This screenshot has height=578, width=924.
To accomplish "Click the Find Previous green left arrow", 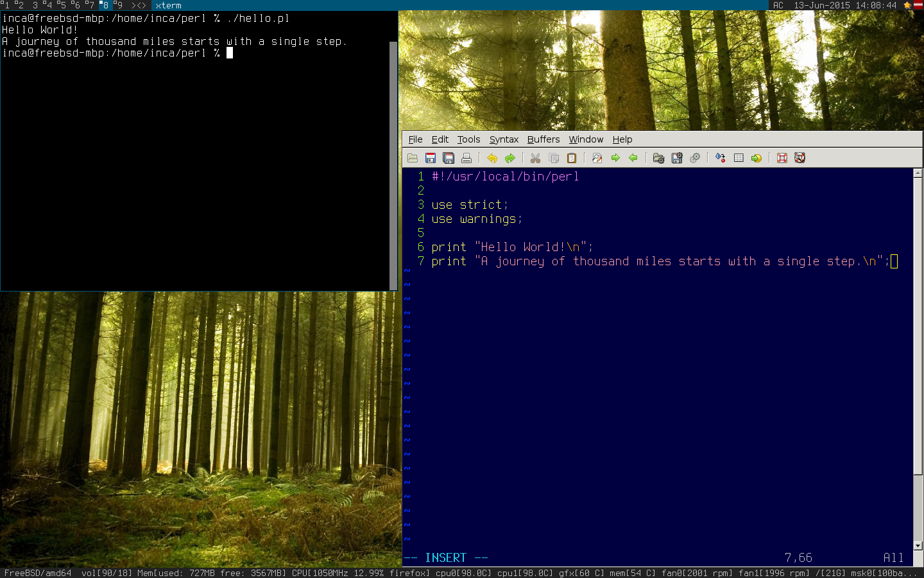I will pyautogui.click(x=633, y=158).
